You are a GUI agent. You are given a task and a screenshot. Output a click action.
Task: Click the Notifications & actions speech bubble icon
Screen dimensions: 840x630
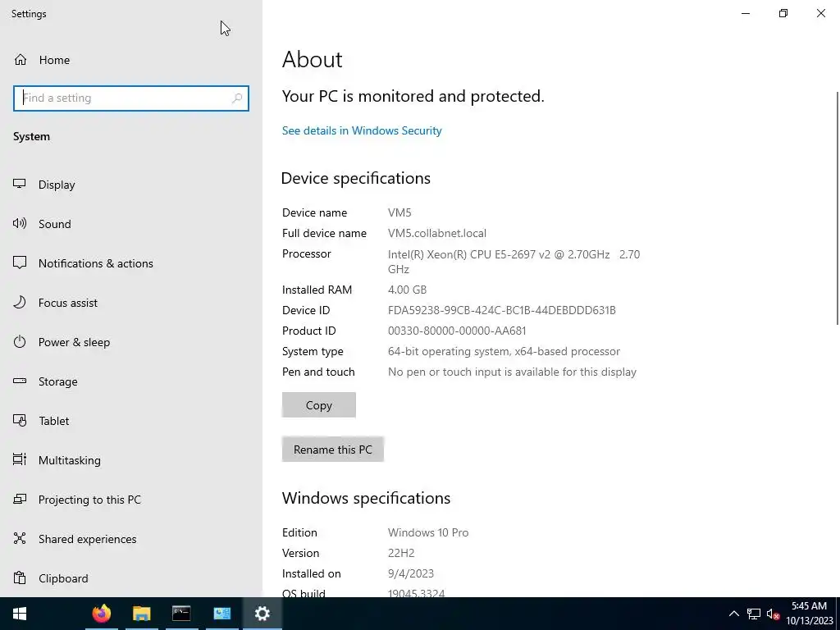click(x=20, y=262)
